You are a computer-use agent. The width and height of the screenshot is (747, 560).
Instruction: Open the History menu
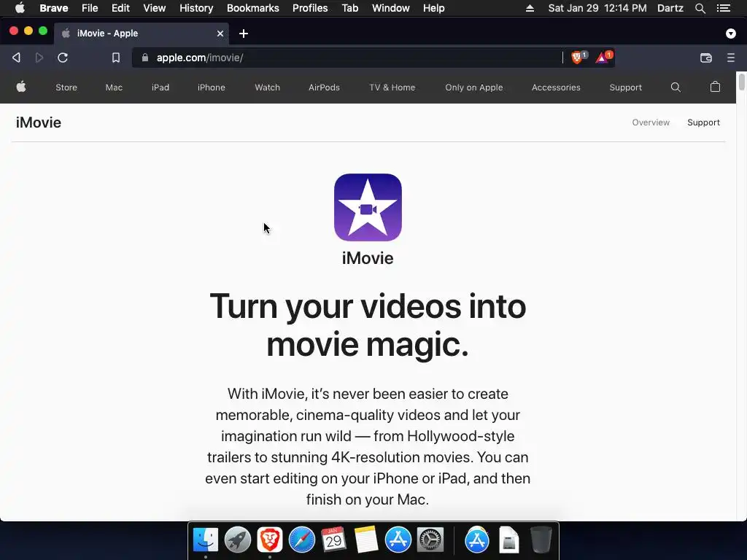[196, 8]
